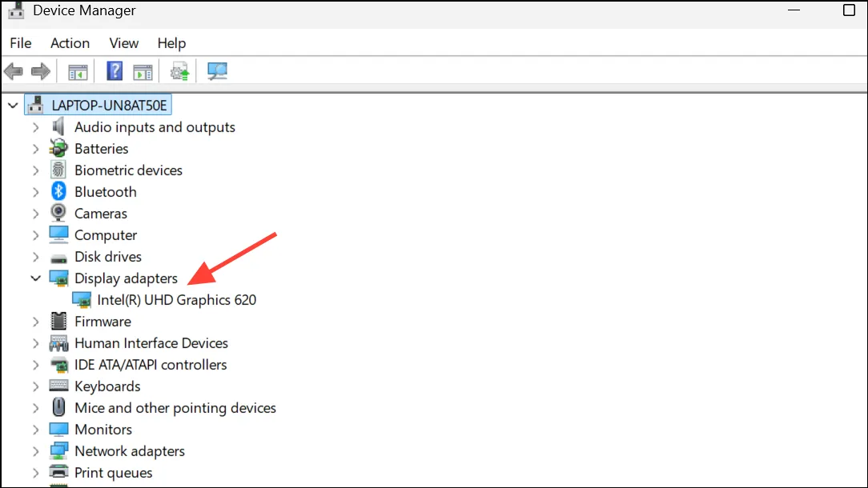The image size is (868, 488).
Task: Expand the Cameras category chevron
Action: coord(35,214)
